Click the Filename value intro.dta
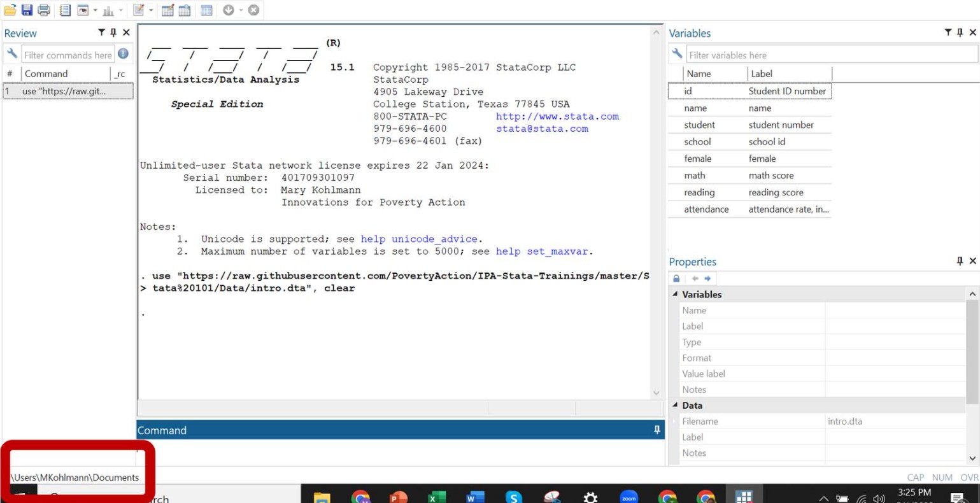The width and height of the screenshot is (980, 503). (845, 421)
